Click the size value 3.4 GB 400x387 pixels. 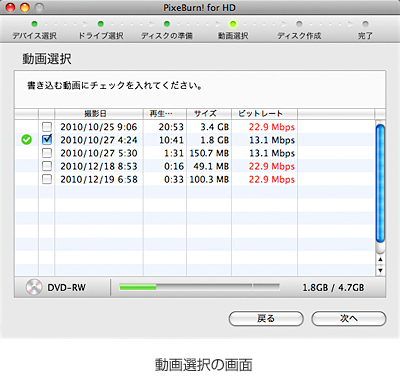pyautogui.click(x=215, y=127)
